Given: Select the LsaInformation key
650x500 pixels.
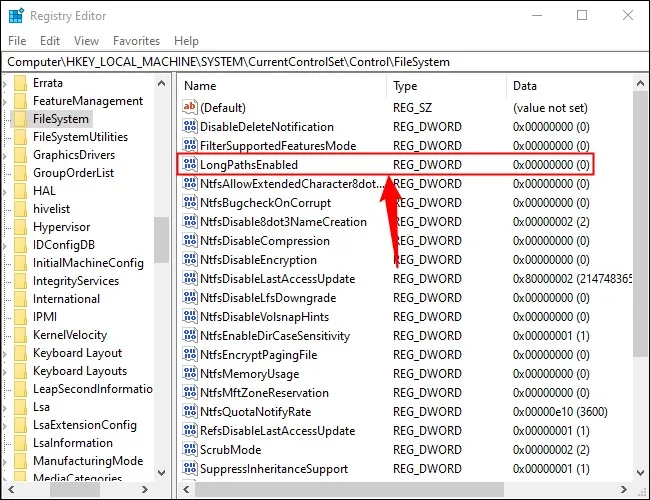Looking at the screenshot, I should (x=73, y=443).
